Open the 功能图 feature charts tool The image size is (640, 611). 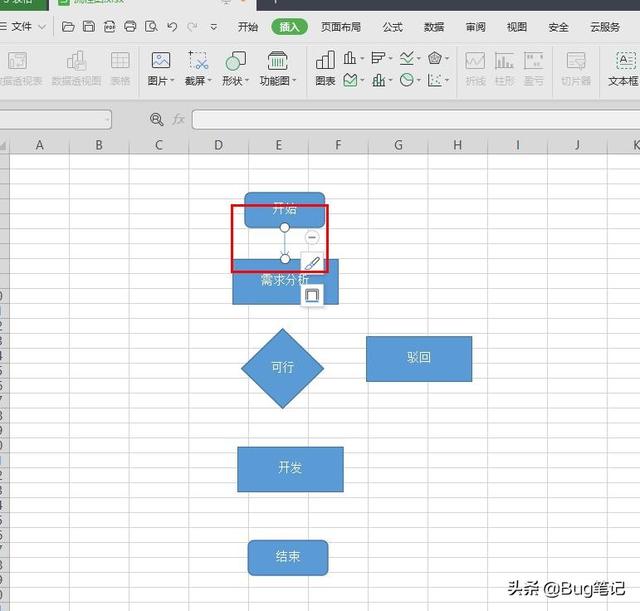278,69
